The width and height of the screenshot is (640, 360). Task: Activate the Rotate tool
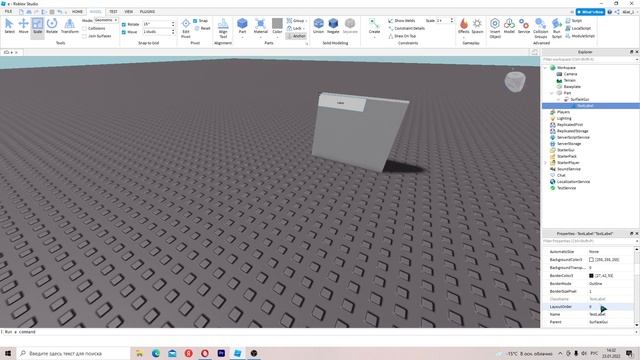(x=52, y=26)
